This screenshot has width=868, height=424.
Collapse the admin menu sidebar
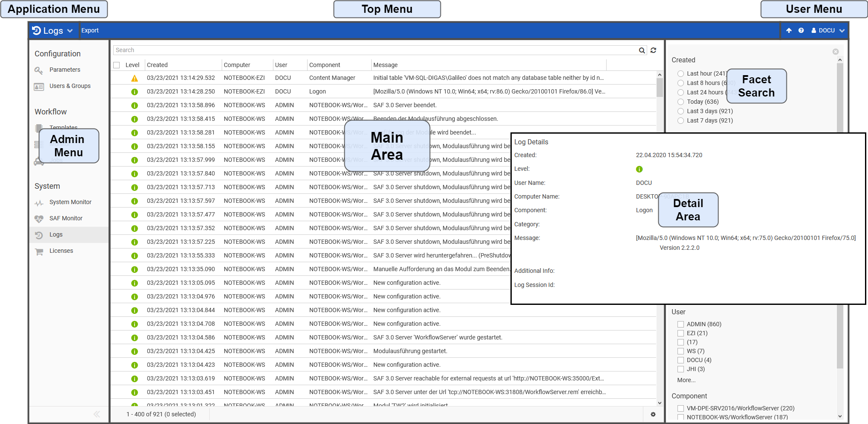coord(97,414)
